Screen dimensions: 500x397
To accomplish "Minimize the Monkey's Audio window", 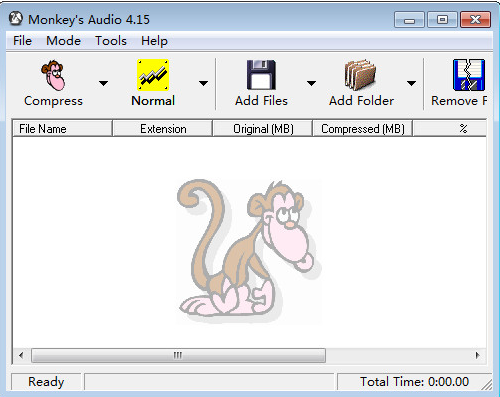I will (x=409, y=20).
